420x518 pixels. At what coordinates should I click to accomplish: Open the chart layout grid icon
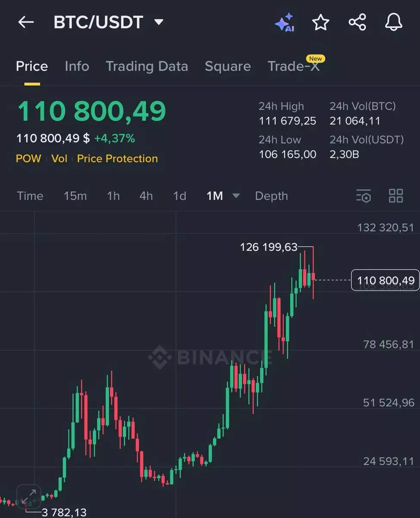(x=395, y=196)
